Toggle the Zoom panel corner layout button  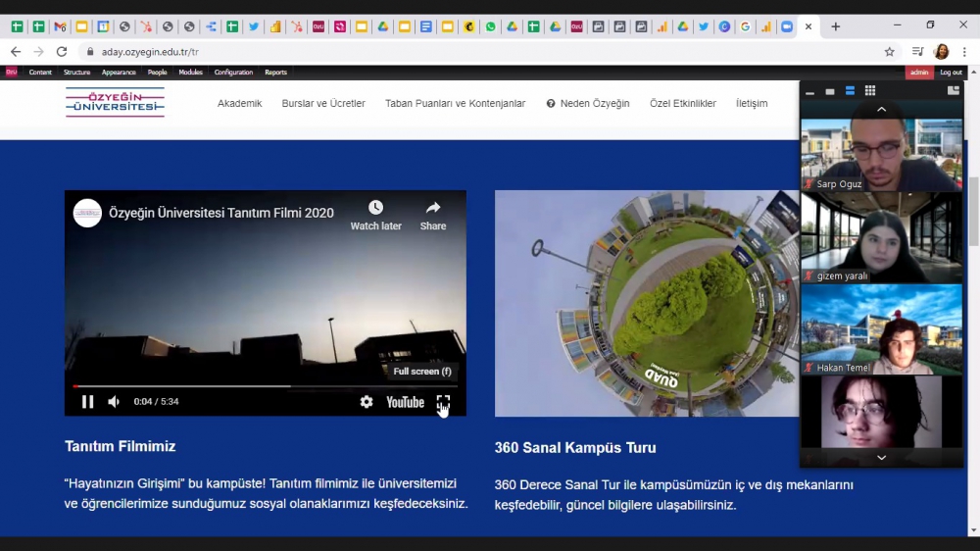(x=954, y=91)
